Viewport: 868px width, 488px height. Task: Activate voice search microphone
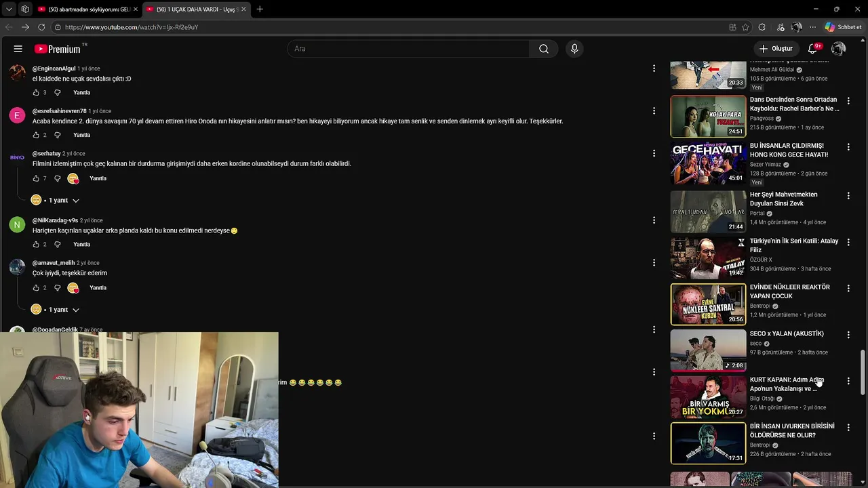(574, 49)
